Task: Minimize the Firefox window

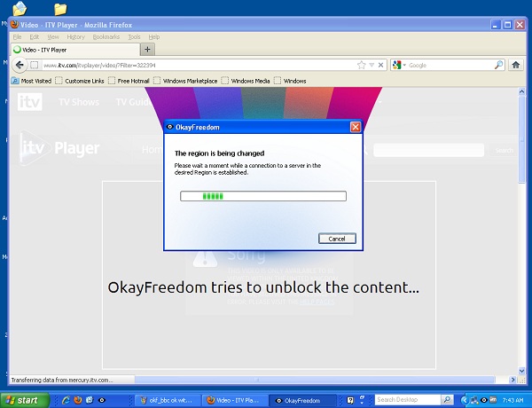Action: pyautogui.click(x=496, y=25)
